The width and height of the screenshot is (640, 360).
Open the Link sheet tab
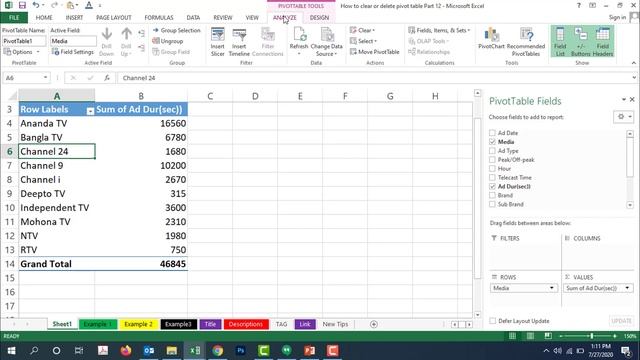coord(305,324)
